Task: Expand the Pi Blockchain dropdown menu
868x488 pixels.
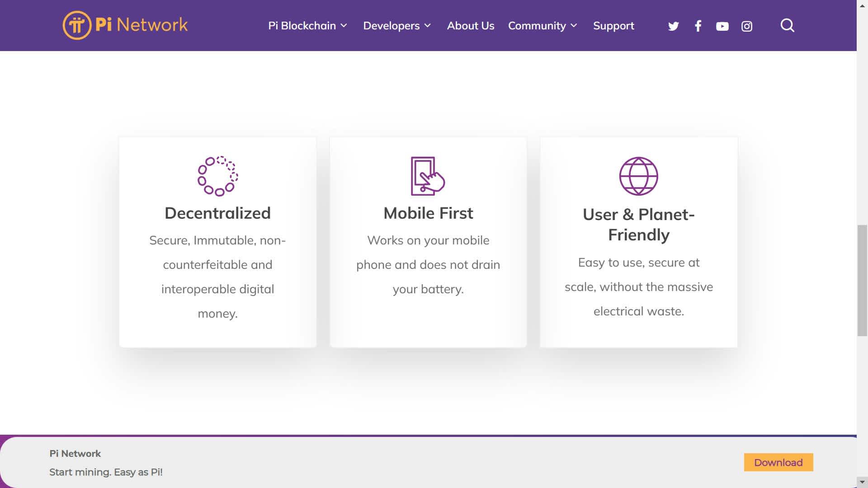Action: [x=307, y=26]
